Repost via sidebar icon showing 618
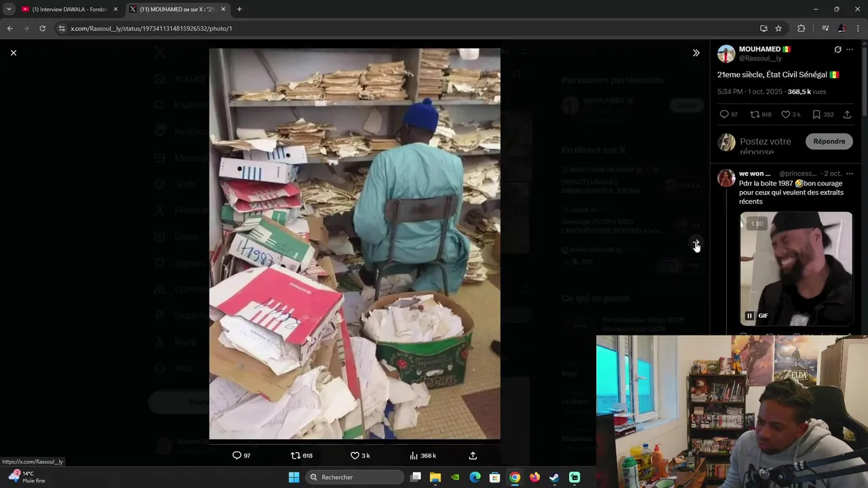Viewport: 868px width, 488px height. pyautogui.click(x=761, y=115)
